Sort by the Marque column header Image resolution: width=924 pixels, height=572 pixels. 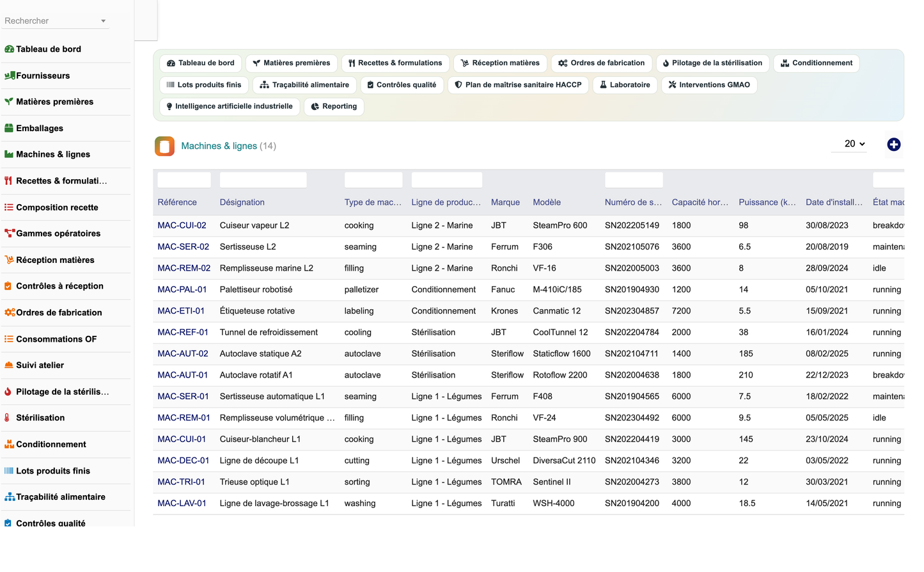505,202
